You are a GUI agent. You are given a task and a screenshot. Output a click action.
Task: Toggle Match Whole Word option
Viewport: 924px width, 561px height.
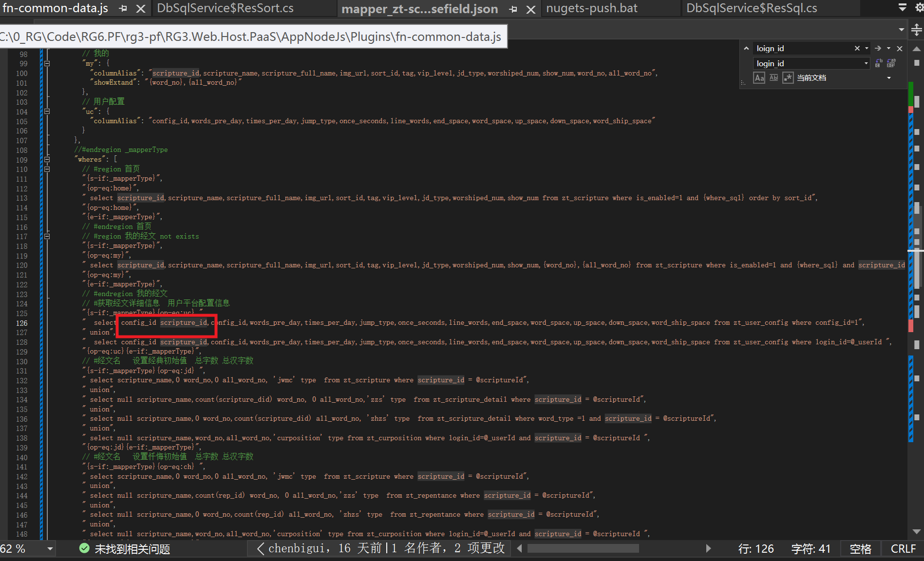773,77
